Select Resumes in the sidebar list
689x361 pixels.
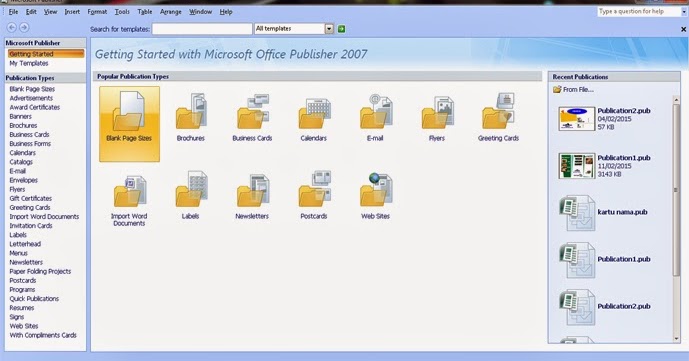pos(22,308)
